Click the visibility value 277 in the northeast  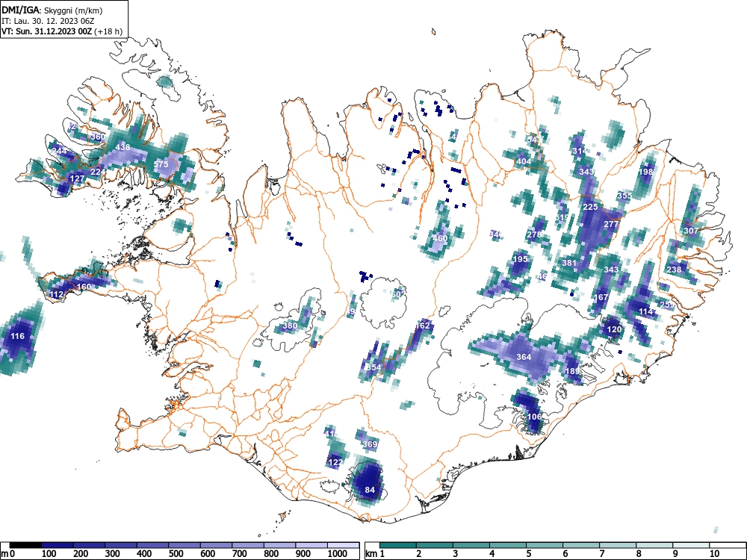(x=611, y=224)
